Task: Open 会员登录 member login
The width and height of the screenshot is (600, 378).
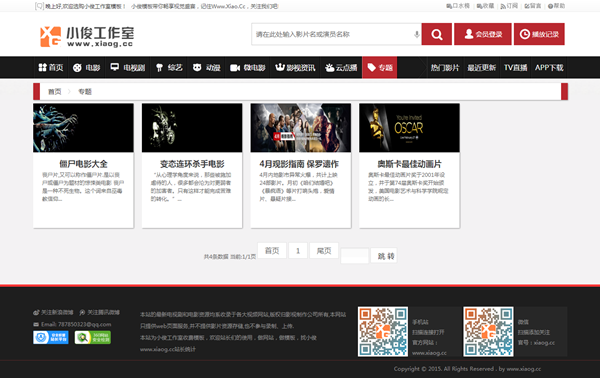Action: pyautogui.click(x=483, y=34)
